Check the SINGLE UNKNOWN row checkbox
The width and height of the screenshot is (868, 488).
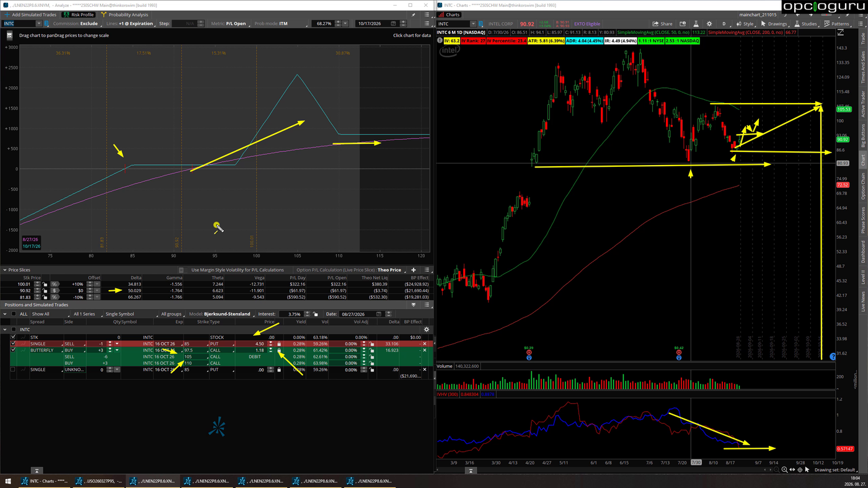[13, 370]
